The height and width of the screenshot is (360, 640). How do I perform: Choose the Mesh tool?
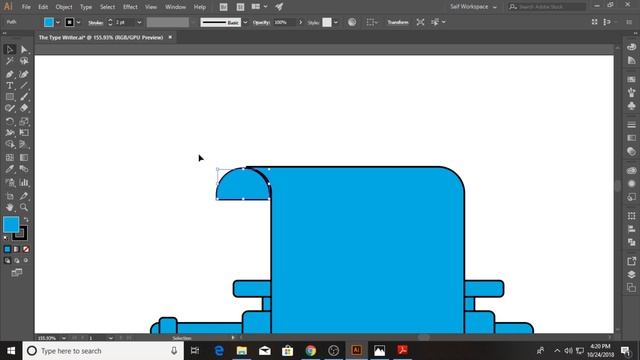coord(10,158)
